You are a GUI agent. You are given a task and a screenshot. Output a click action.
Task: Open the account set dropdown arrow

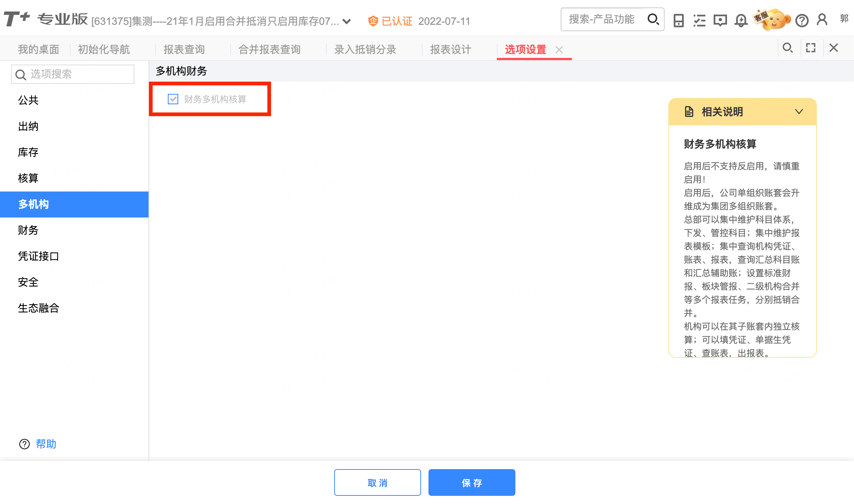(x=347, y=22)
